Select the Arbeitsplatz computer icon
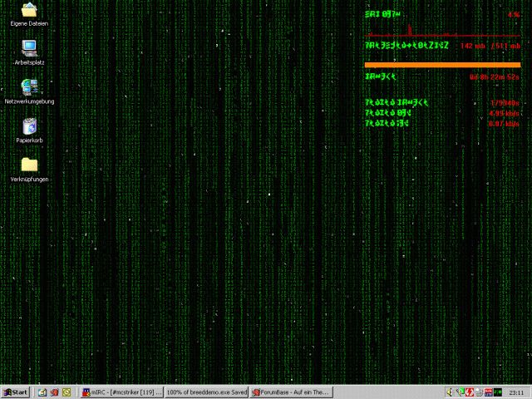Image resolution: width=532 pixels, height=399 pixels. (29, 52)
